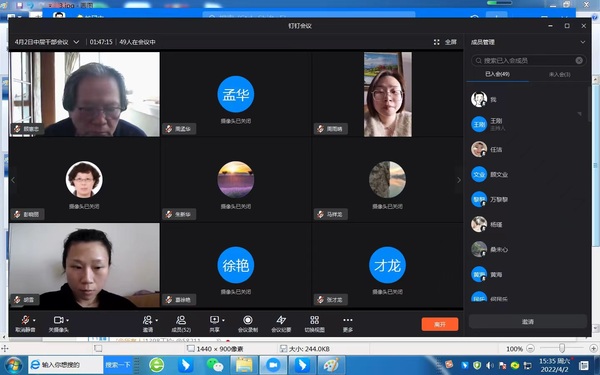This screenshot has height=375, width=600.
Task: Toggle camera with 关摄像头 icon
Action: (59, 320)
